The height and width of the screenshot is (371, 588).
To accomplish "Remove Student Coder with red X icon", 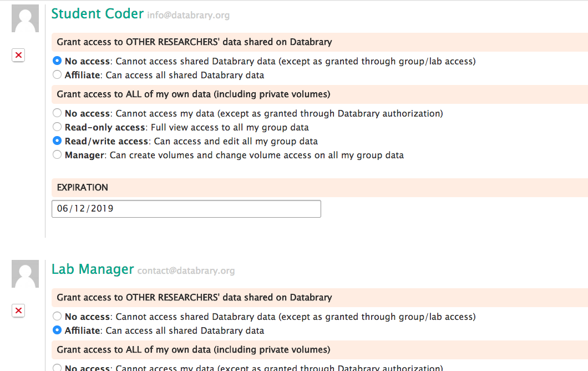I will (x=18, y=55).
